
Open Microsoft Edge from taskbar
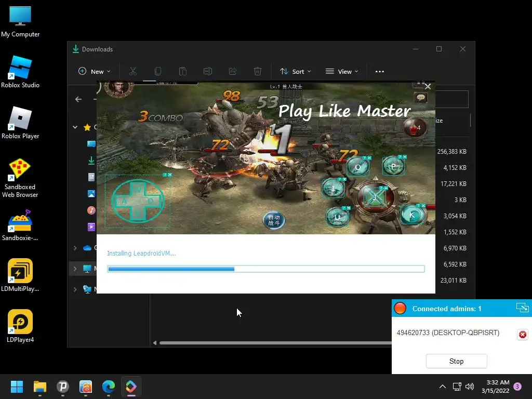[109, 387]
